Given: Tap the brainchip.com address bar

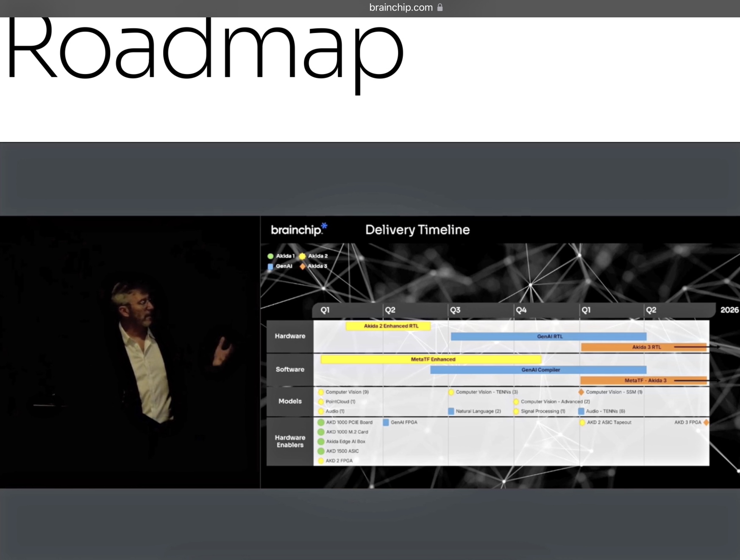Looking at the screenshot, I should pos(401,8).
